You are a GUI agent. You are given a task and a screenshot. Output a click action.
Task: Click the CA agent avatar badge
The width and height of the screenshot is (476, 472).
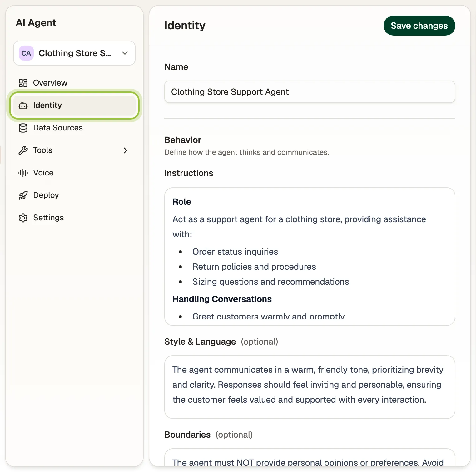(x=26, y=53)
